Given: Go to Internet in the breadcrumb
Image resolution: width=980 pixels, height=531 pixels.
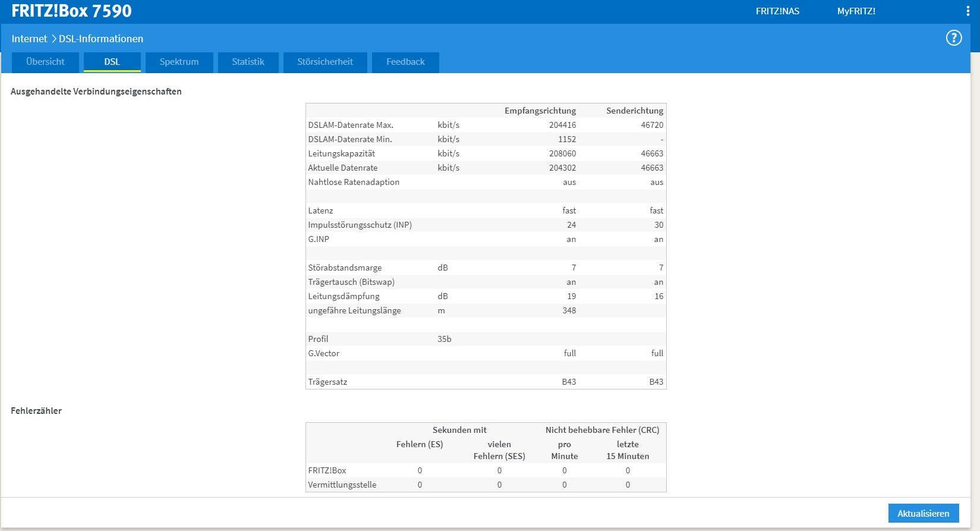Looking at the screenshot, I should (x=29, y=39).
